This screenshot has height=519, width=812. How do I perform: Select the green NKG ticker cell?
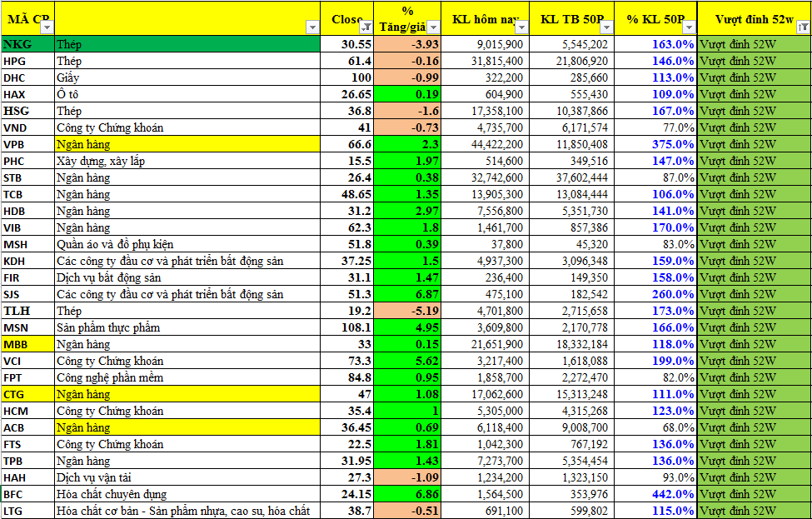27,44
